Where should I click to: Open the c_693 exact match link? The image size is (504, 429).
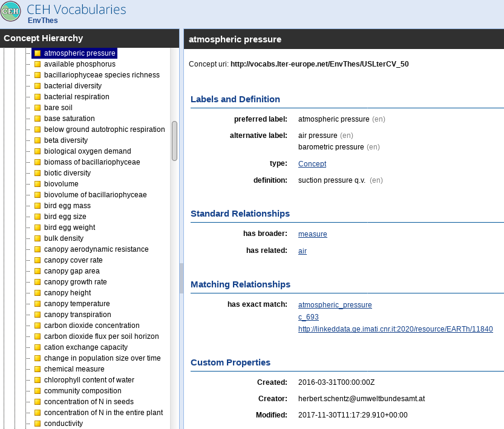click(308, 317)
